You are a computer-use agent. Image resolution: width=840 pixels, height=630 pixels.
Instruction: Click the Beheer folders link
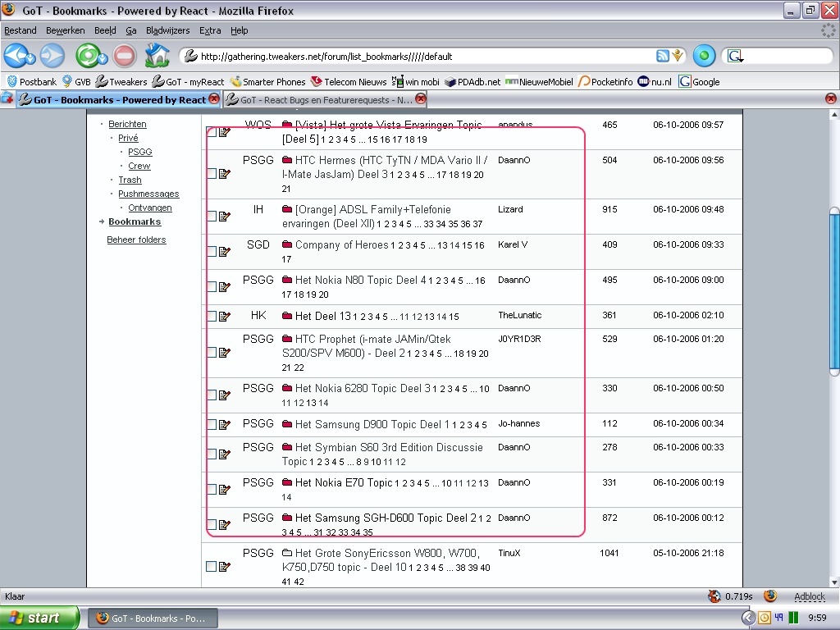coord(137,240)
